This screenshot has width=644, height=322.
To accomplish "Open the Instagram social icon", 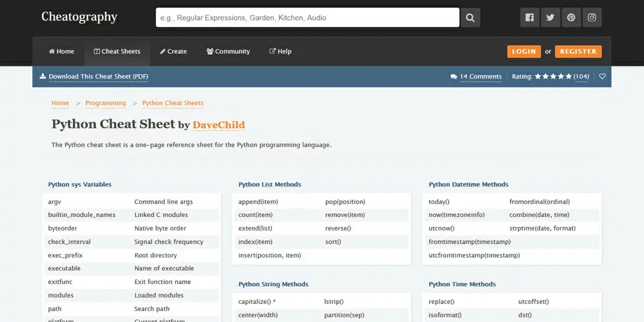I will point(592,17).
